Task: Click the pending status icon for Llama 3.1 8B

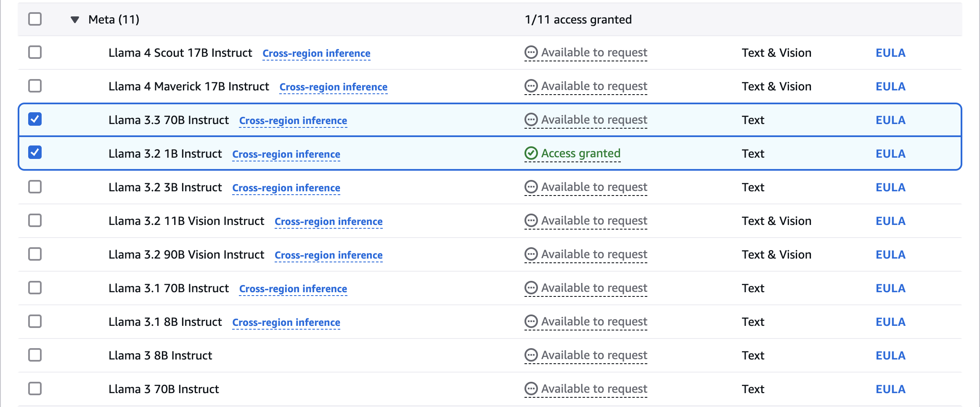Action: pos(531,322)
